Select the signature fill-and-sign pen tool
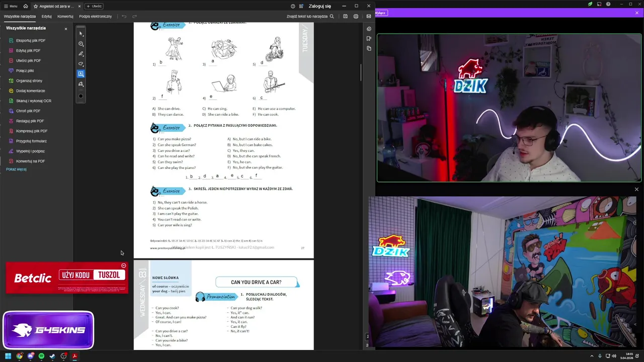Viewport: 644px width, 362px height. tap(81, 84)
